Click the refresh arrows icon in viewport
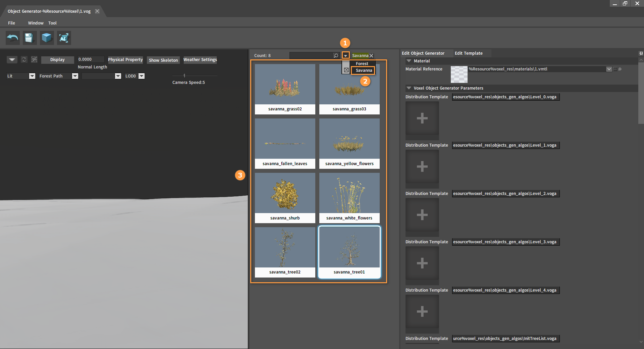 pyautogui.click(x=24, y=59)
